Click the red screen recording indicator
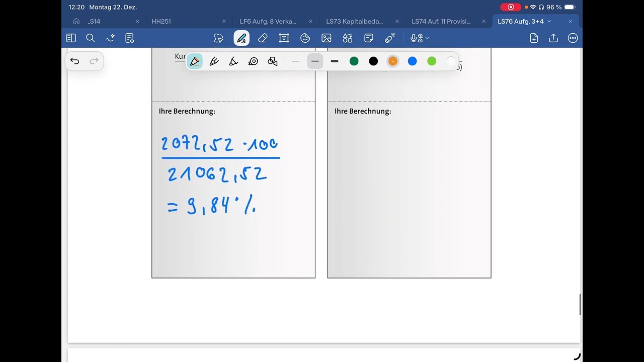 point(511,7)
